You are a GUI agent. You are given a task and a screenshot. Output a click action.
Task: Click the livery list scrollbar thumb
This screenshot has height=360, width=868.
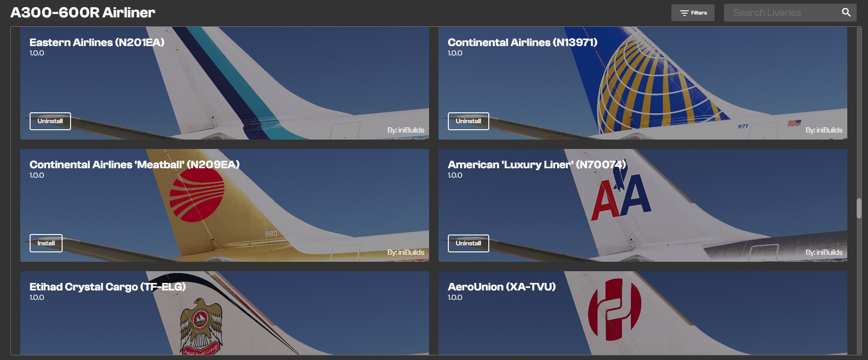(859, 209)
